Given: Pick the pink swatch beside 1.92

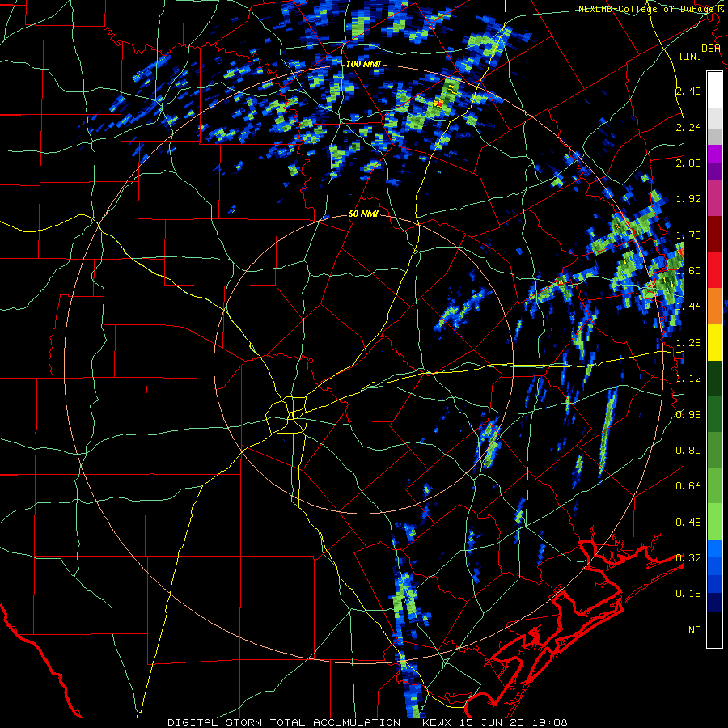Looking at the screenshot, I should 714,199.
